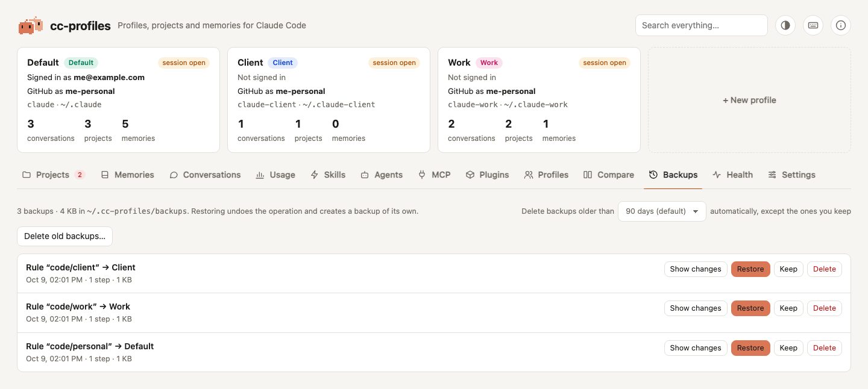Open the Health tab
This screenshot has width=868, height=389.
pos(732,175)
